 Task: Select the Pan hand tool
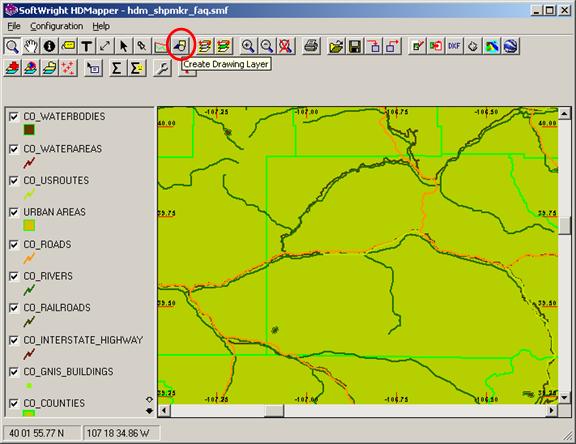pos(31,46)
